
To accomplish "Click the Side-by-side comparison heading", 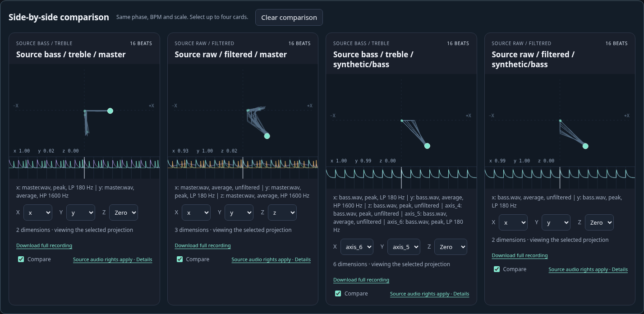I will pyautogui.click(x=59, y=17).
